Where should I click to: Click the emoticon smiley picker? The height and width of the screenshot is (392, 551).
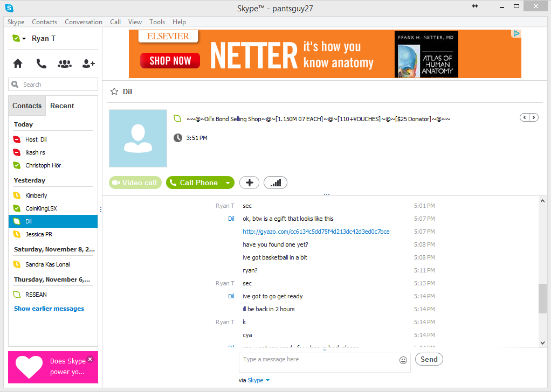click(403, 360)
